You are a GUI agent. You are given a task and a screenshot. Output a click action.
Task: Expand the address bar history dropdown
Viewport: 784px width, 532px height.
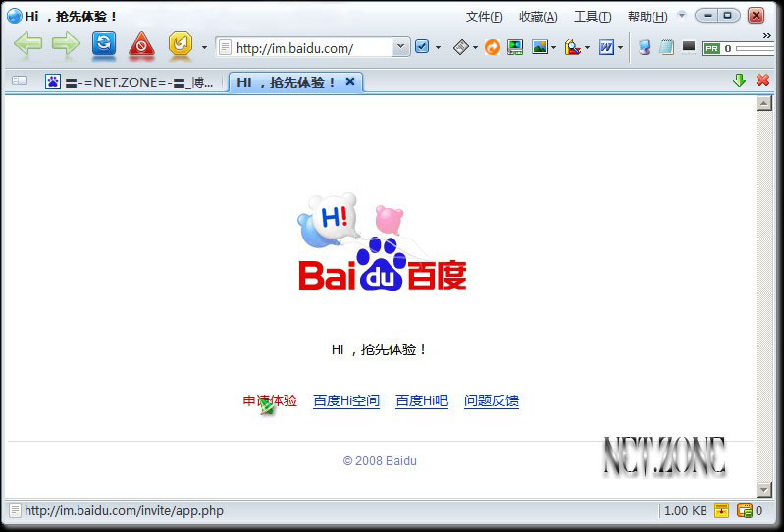coord(401,47)
